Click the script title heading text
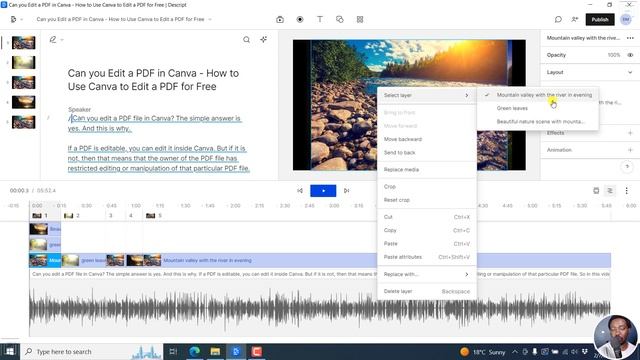This screenshot has width=640, height=360. point(153,80)
